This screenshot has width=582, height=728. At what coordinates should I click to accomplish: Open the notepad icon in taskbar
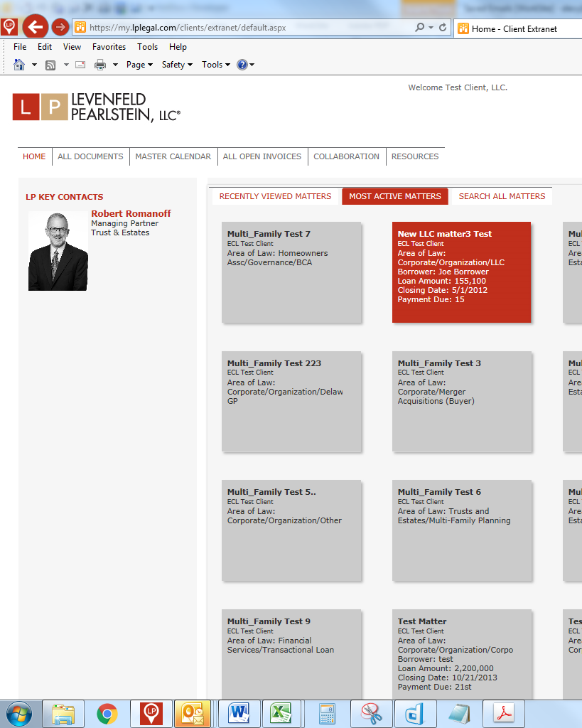(459, 714)
